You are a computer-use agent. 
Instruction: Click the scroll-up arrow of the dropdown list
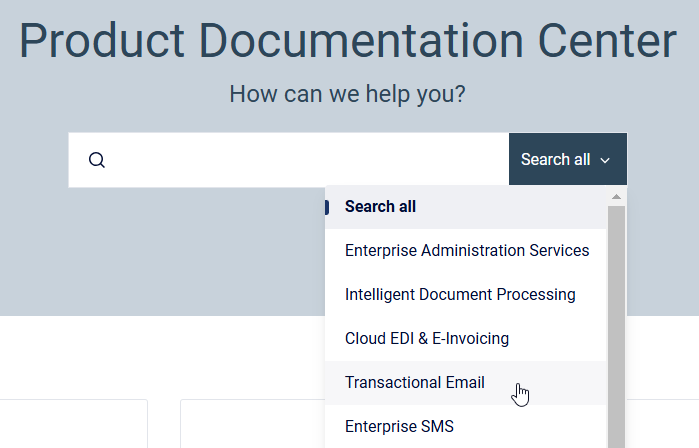coord(617,197)
